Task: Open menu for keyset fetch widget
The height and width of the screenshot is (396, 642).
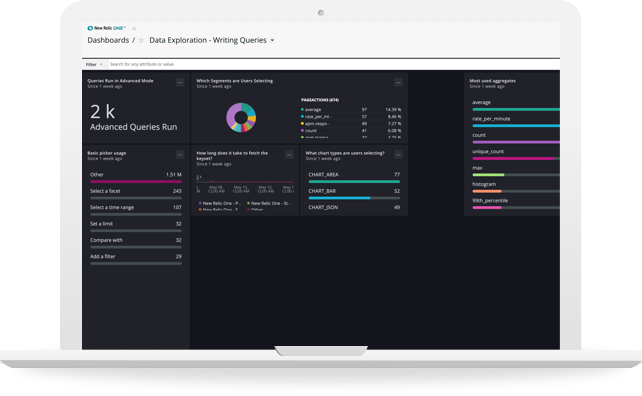Action: 289,155
